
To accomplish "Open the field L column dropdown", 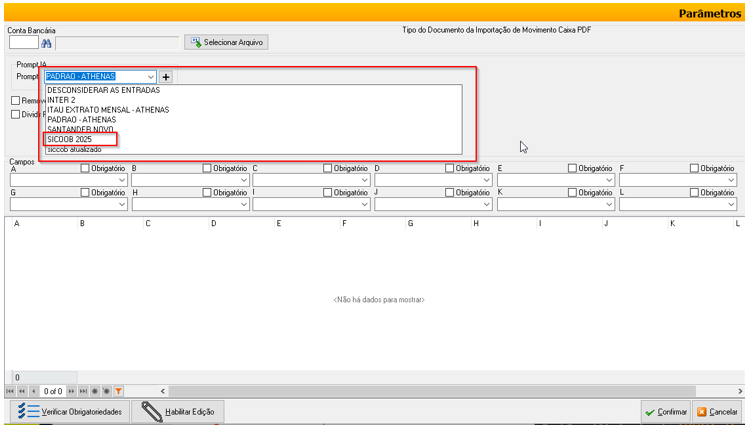I will coord(731,203).
